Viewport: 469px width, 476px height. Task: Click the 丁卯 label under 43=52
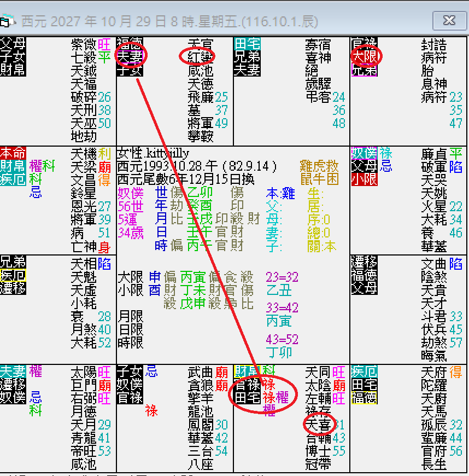click(279, 352)
